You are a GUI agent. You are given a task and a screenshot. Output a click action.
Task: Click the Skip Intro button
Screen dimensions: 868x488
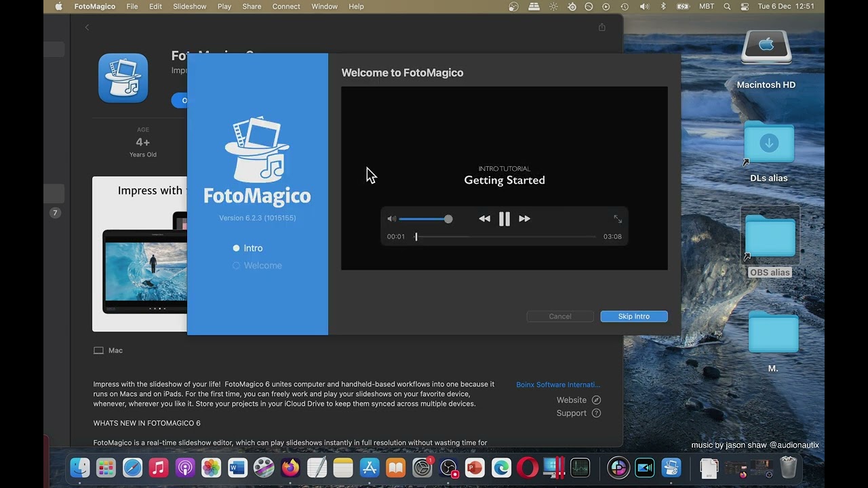pos(634,317)
